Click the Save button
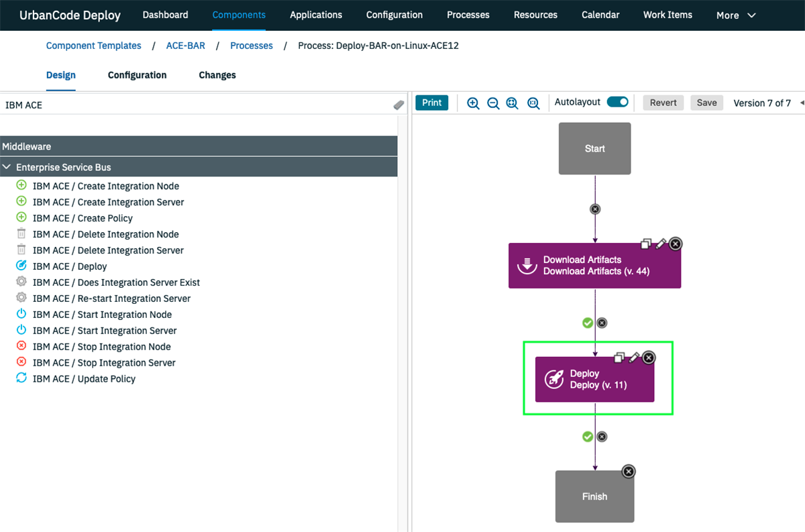The height and width of the screenshot is (532, 805). pos(706,102)
